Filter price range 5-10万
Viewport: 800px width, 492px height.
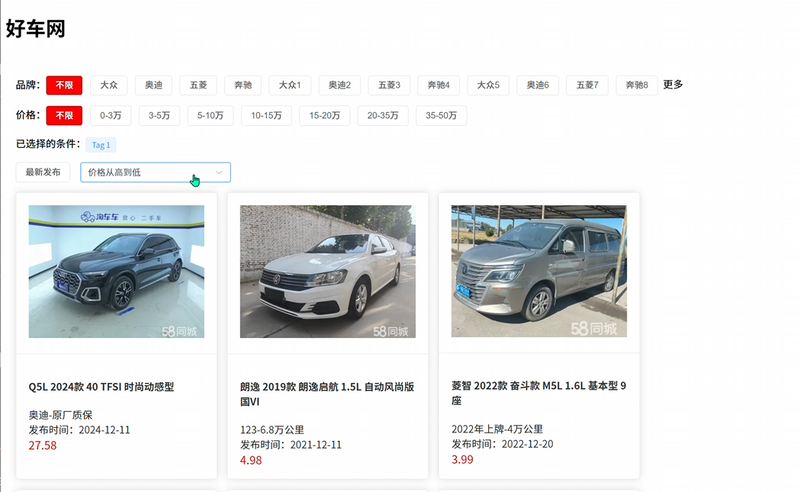[x=211, y=116]
